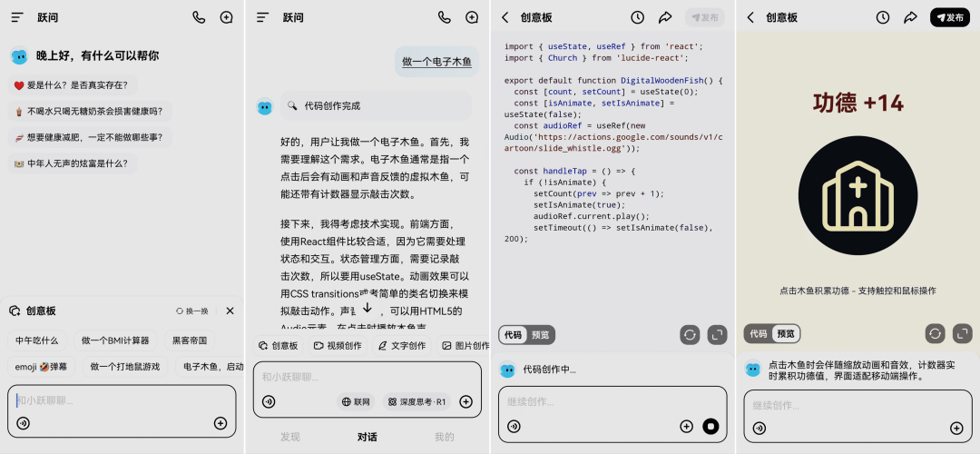Open history clock icon on the code view screen
The height and width of the screenshot is (454, 980).
[637, 17]
